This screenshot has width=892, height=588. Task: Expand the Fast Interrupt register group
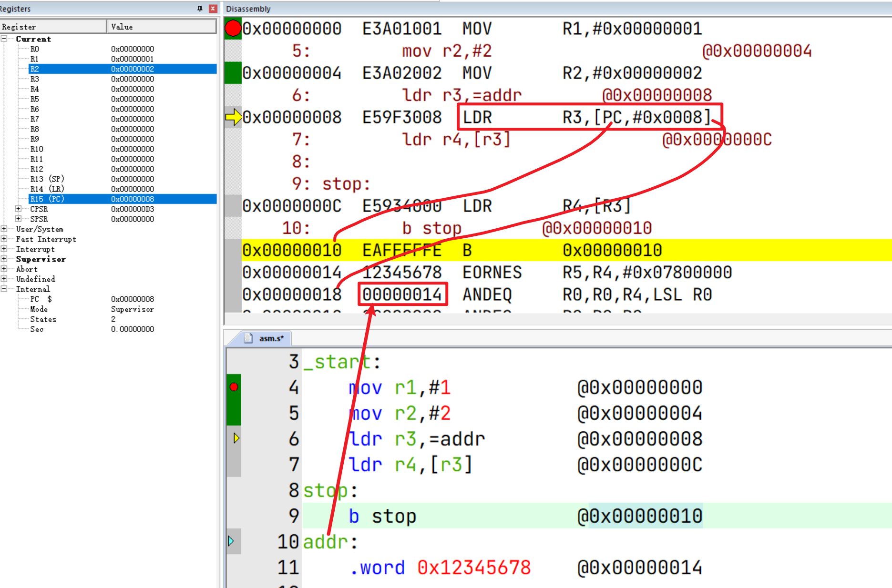pos(4,239)
